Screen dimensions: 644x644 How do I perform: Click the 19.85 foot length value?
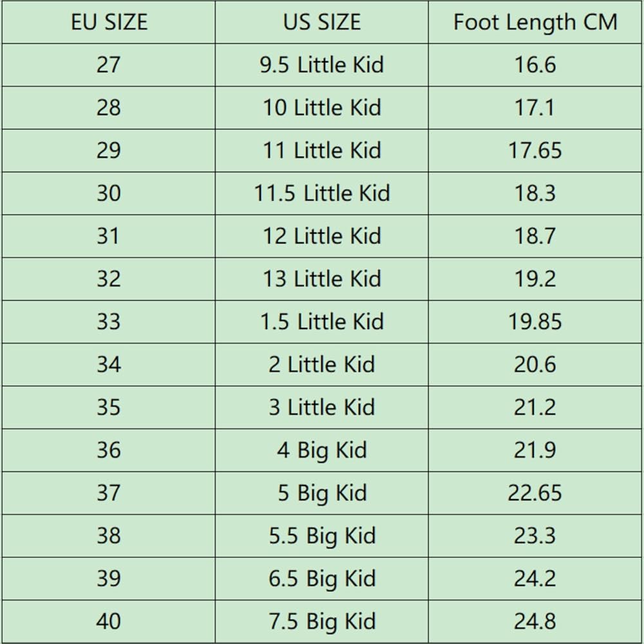pyautogui.click(x=535, y=321)
